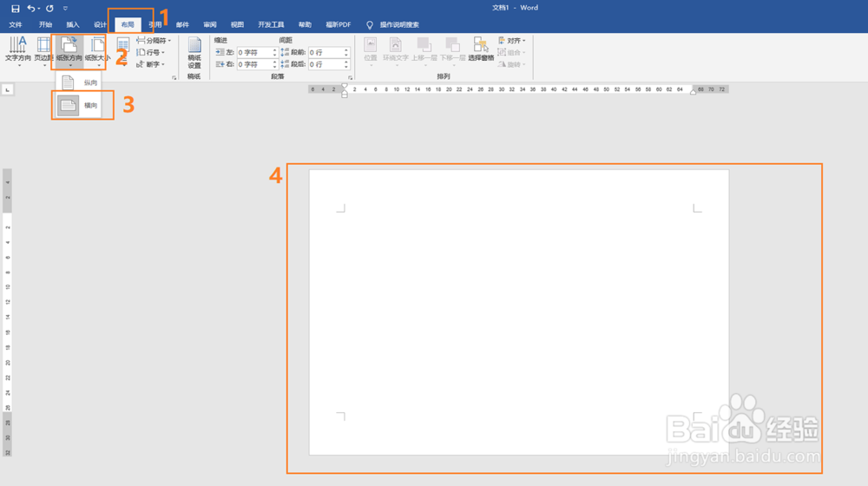
Task: Open the 纸张大小 paper size dropdown
Action: click(x=97, y=52)
